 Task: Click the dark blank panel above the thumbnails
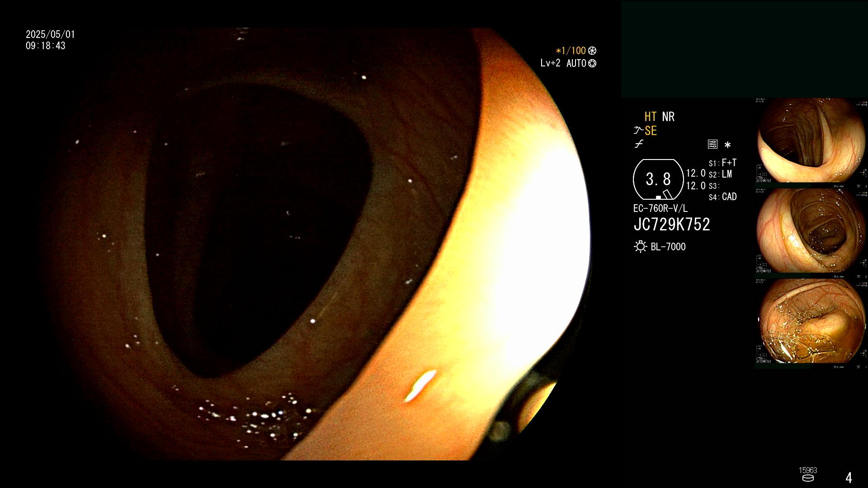744,49
